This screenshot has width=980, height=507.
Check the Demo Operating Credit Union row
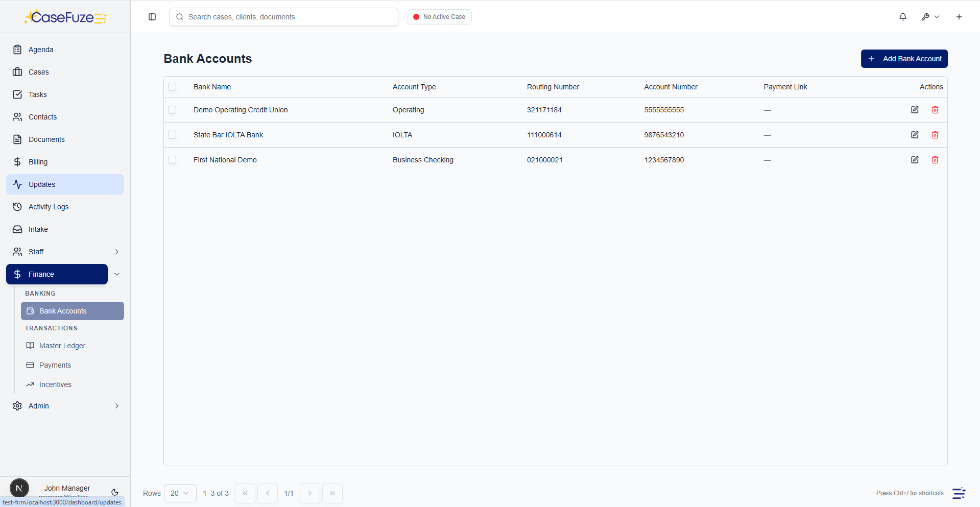(172, 110)
